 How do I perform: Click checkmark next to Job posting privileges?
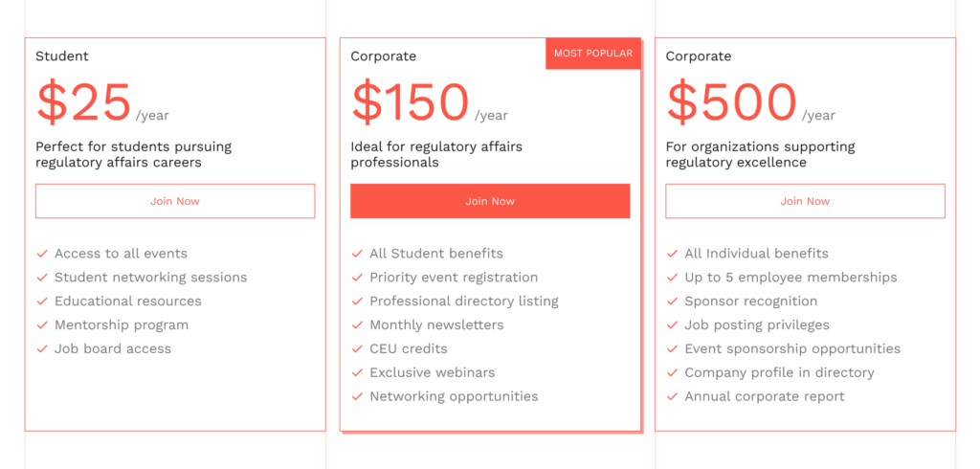672,325
